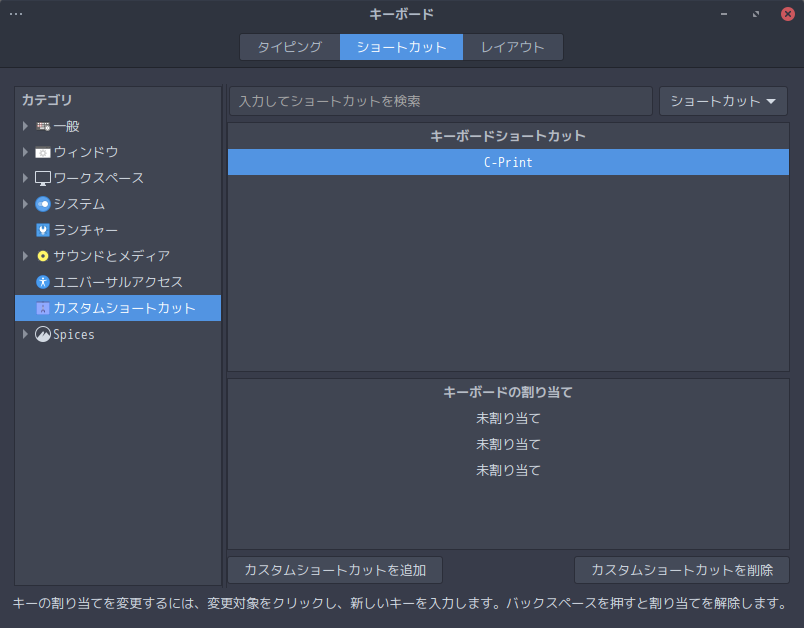Switch to the ショートカット tab
Image resolution: width=804 pixels, height=628 pixels.
[401, 47]
